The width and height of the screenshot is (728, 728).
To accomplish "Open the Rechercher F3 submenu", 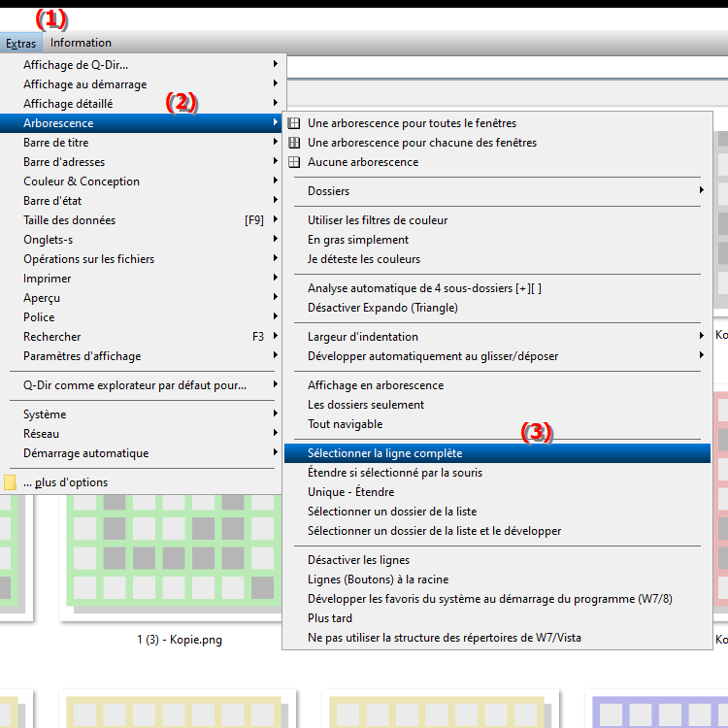I will tap(141, 337).
